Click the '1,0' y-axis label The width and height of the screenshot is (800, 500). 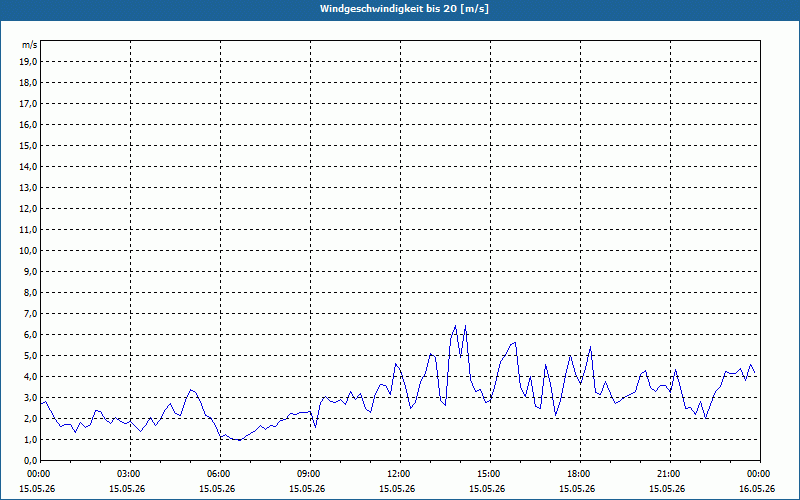(x=30, y=439)
